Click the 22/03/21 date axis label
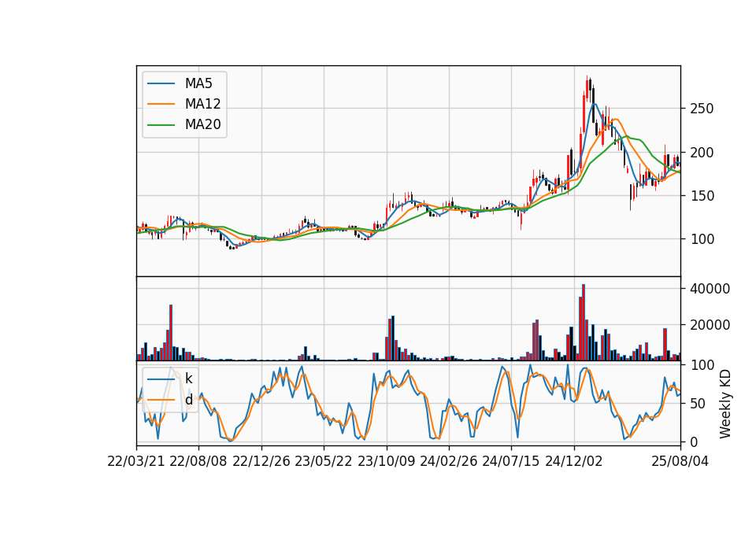This screenshot has width=756, height=543. point(136,461)
